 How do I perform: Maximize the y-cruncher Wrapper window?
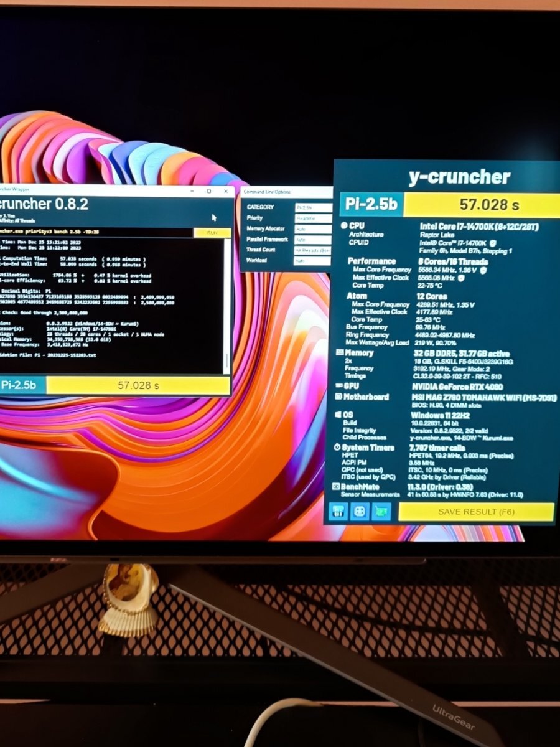[208, 192]
